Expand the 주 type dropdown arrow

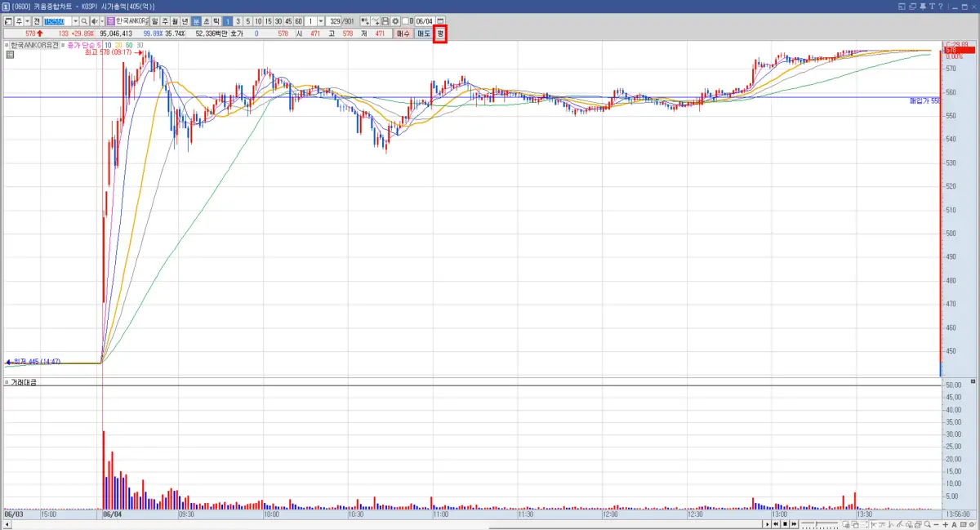28,20
